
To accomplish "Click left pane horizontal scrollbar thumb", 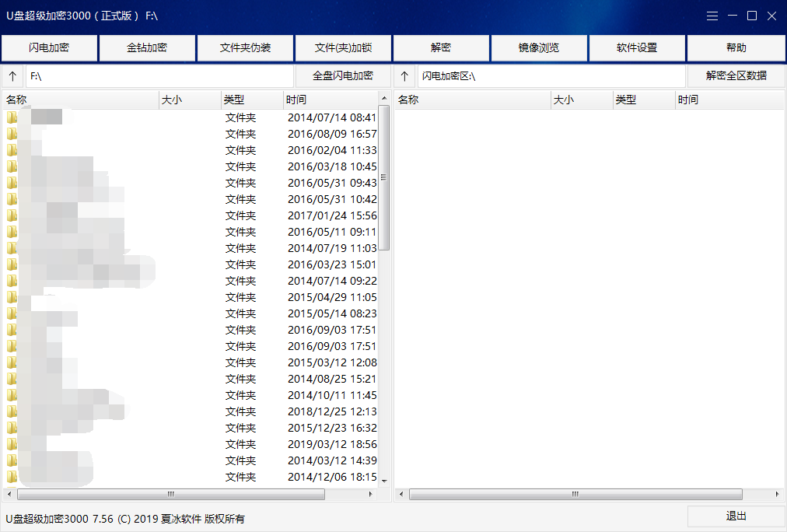I will click(x=171, y=495).
